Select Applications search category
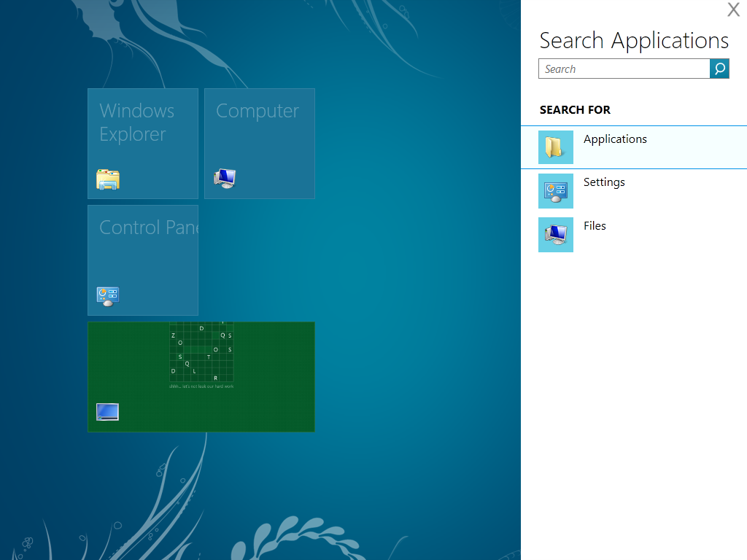The image size is (747, 560). (x=634, y=147)
